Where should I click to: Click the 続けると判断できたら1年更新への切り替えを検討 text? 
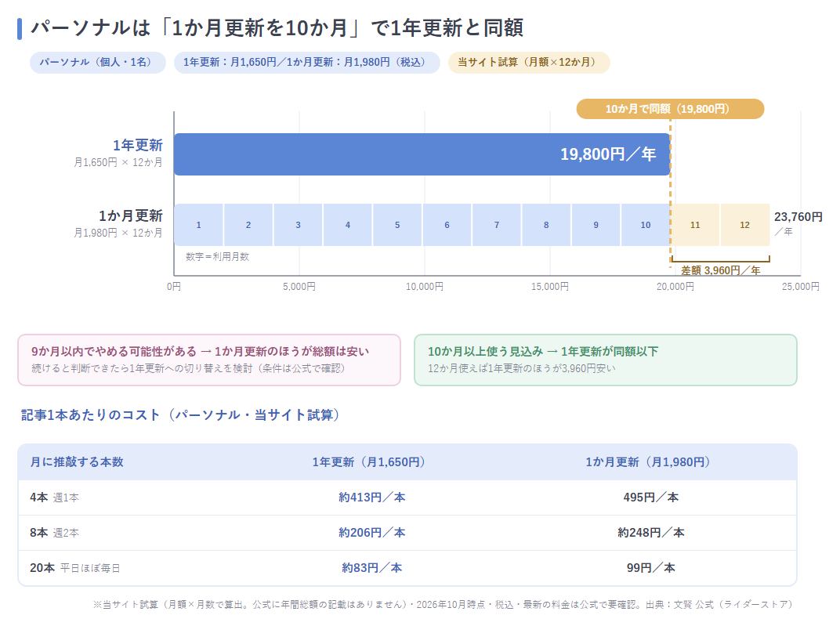pyautogui.click(x=187, y=368)
